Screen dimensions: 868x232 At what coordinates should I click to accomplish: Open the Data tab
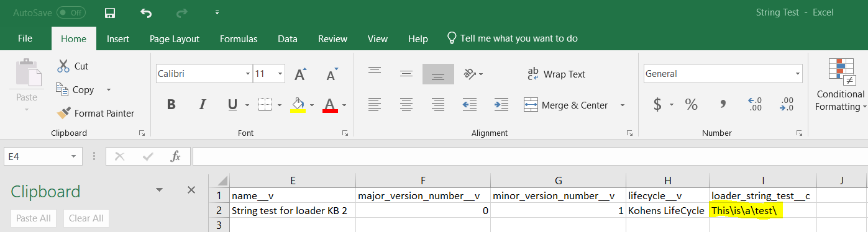[x=288, y=38]
